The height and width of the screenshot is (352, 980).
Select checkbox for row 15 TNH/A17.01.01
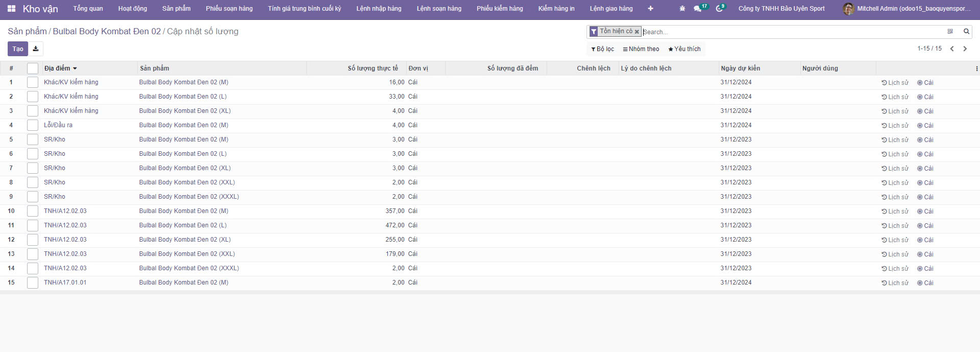click(x=33, y=283)
